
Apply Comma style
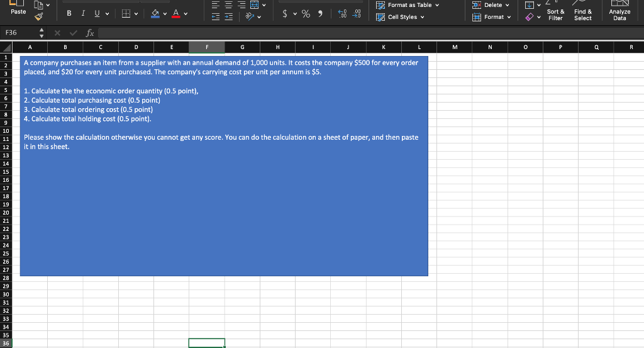[320, 14]
